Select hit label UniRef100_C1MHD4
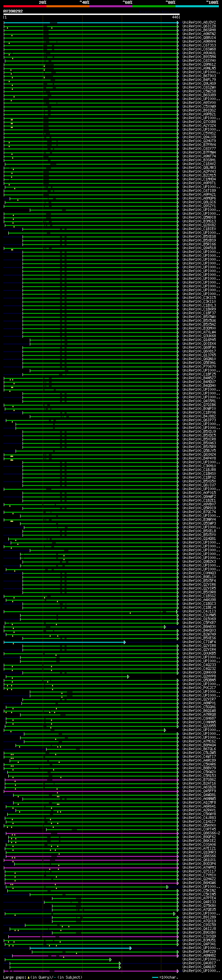This screenshot has width=222, height=980. [x=199, y=179]
